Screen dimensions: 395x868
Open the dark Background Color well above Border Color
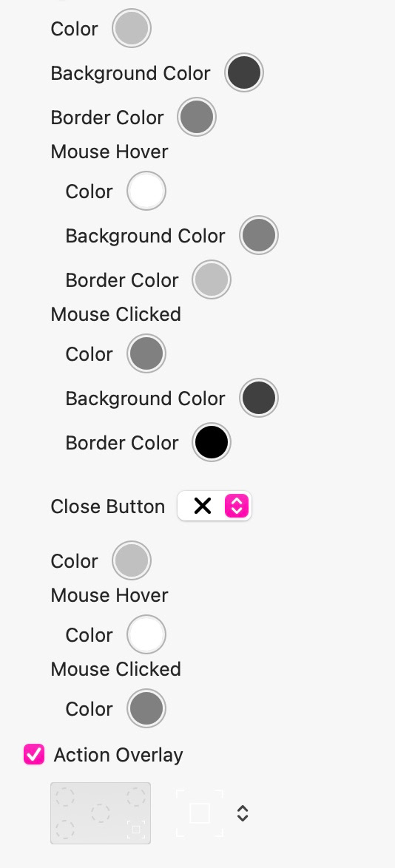pyautogui.click(x=244, y=72)
